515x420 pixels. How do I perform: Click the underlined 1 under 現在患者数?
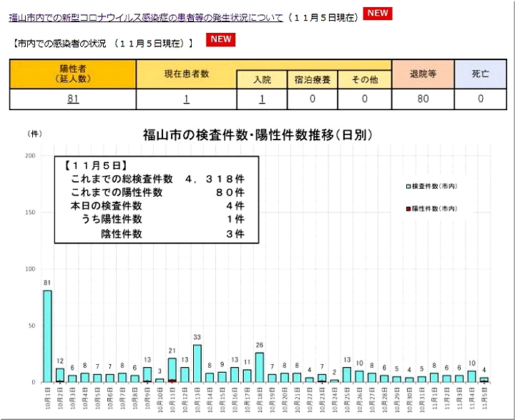[186, 99]
